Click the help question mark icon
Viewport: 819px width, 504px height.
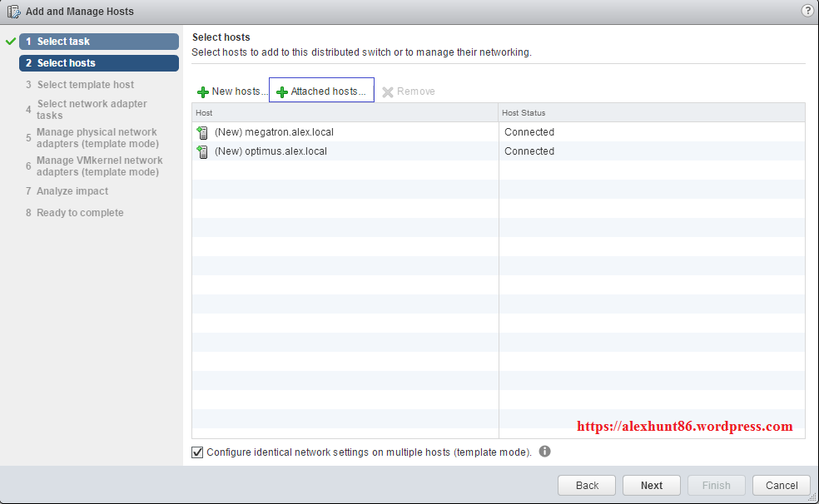coord(807,11)
